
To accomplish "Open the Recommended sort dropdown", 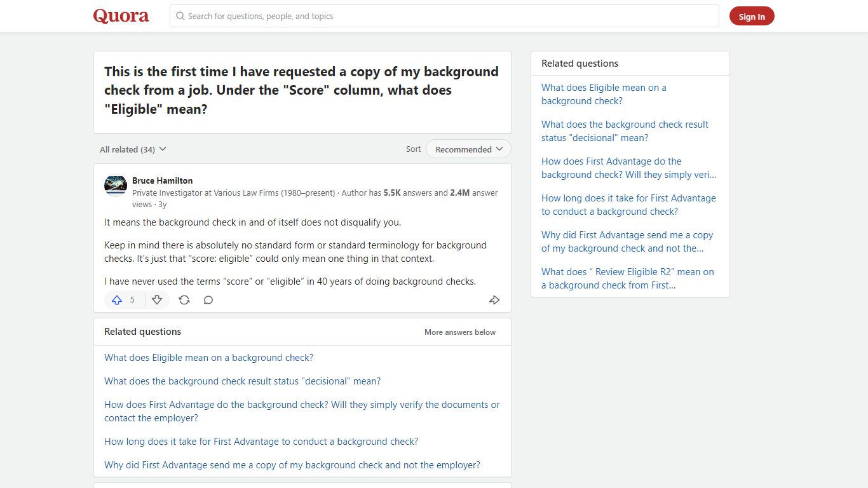I will [x=468, y=149].
